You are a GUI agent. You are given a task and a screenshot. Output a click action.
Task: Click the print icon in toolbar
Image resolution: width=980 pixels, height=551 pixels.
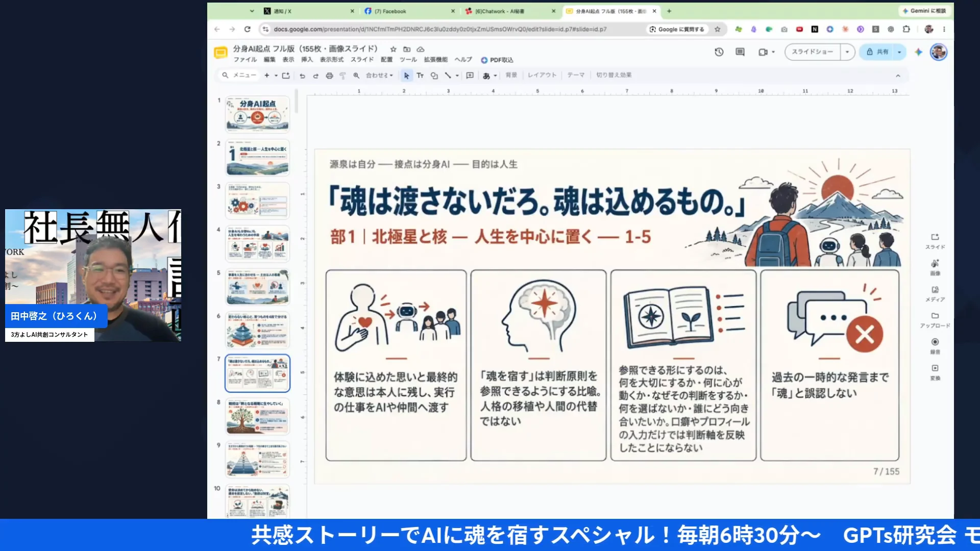click(329, 76)
